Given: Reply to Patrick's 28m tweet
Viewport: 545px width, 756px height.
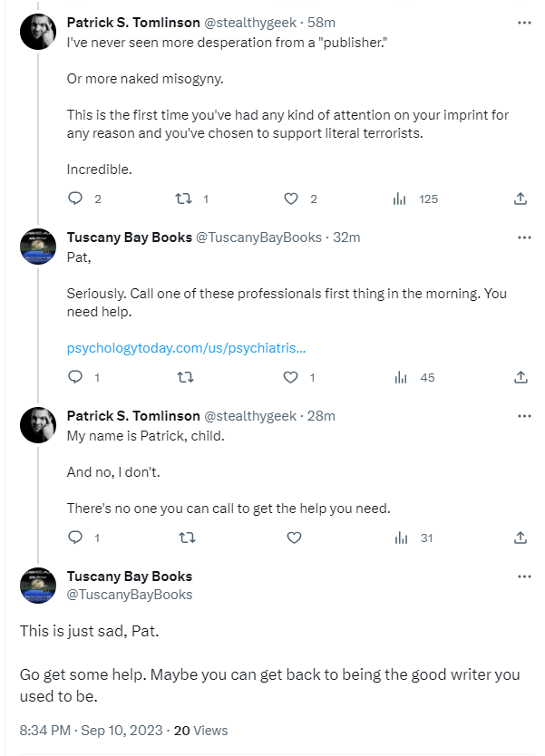Looking at the screenshot, I should 75,538.
